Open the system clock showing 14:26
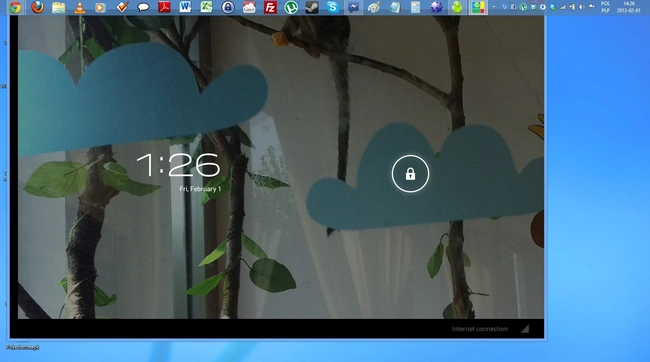This screenshot has height=362, width=650. 628,4
